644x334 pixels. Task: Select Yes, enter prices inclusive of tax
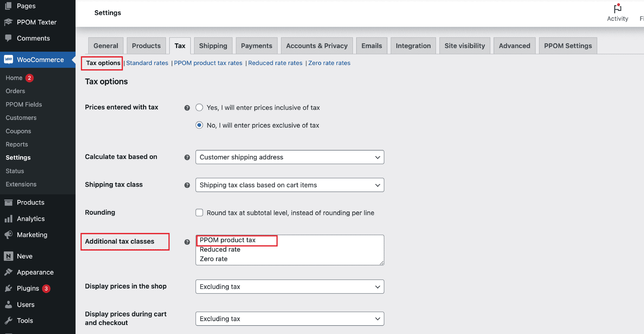tap(199, 107)
